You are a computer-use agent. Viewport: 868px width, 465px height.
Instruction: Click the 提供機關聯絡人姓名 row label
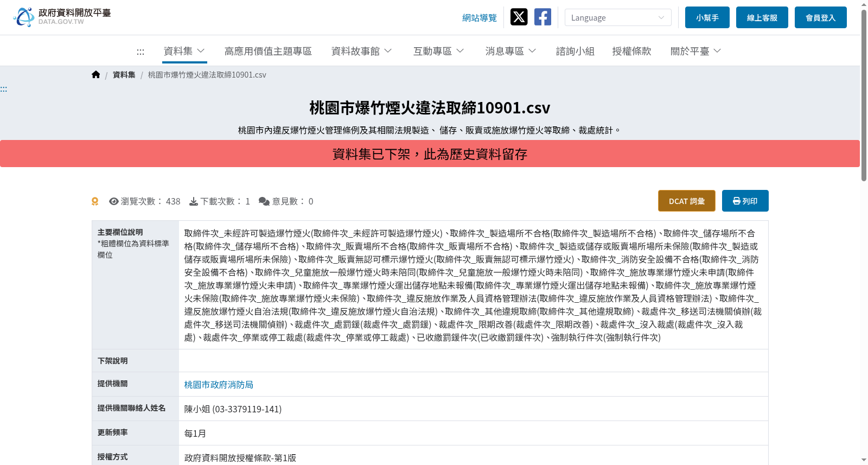click(x=132, y=408)
